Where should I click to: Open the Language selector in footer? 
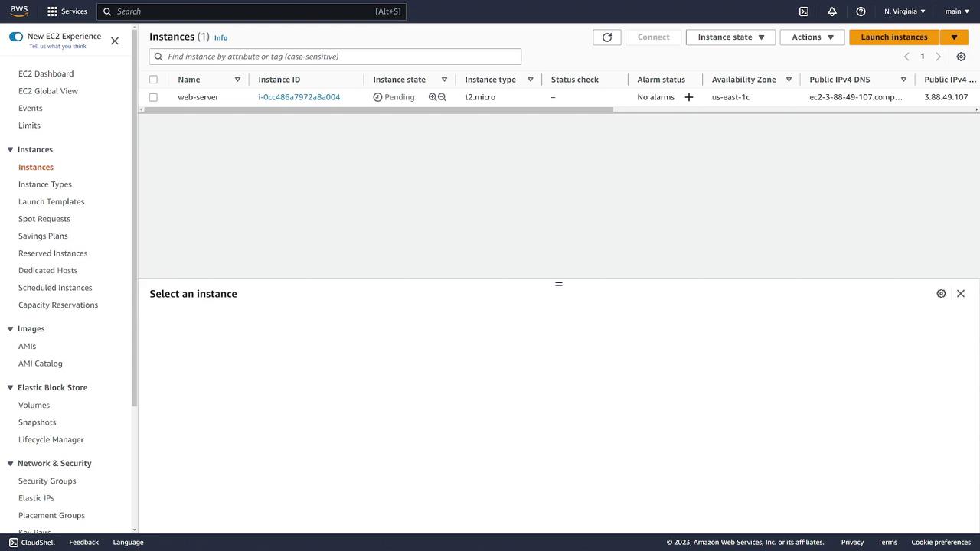click(x=128, y=543)
